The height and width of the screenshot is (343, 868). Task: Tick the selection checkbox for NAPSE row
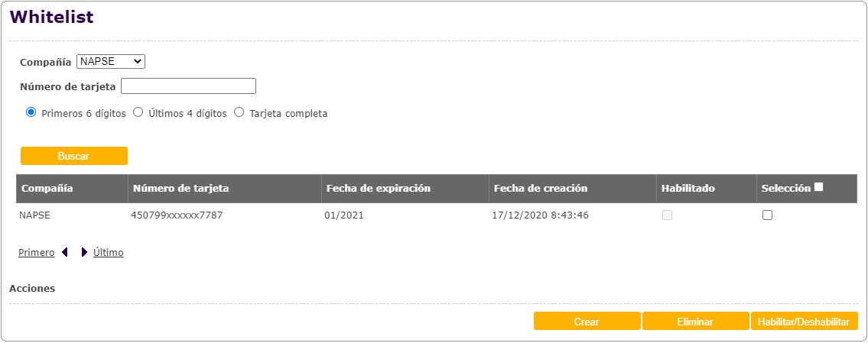[x=767, y=215]
